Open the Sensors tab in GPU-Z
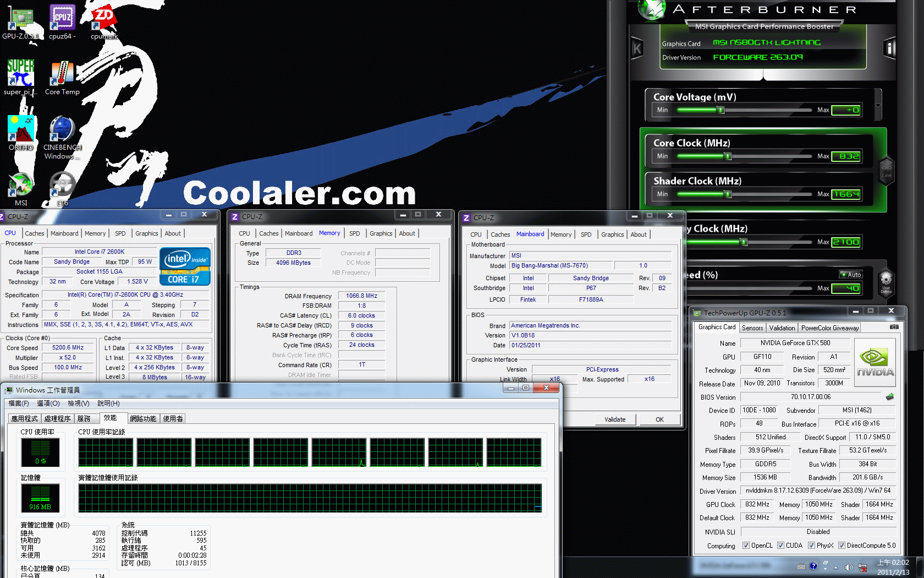This screenshot has width=924, height=578. 752,328
